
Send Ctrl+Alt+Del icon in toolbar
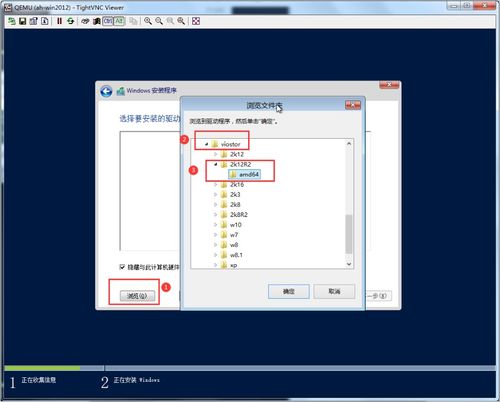tap(85, 21)
